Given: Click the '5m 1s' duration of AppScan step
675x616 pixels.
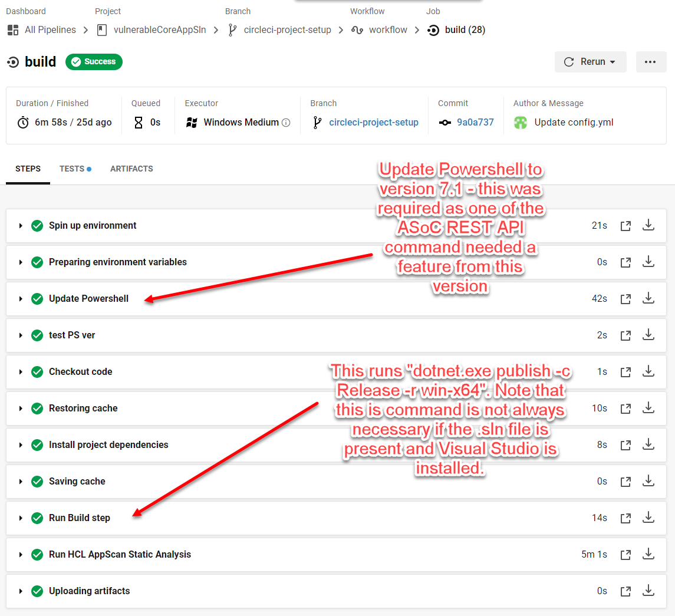Looking at the screenshot, I should tap(594, 555).
